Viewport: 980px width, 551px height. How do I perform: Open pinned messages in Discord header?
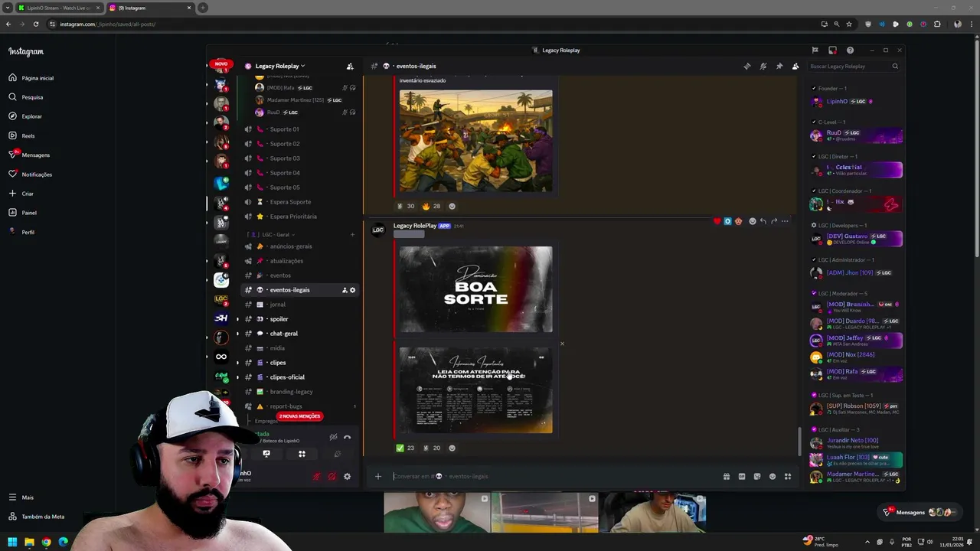(779, 66)
